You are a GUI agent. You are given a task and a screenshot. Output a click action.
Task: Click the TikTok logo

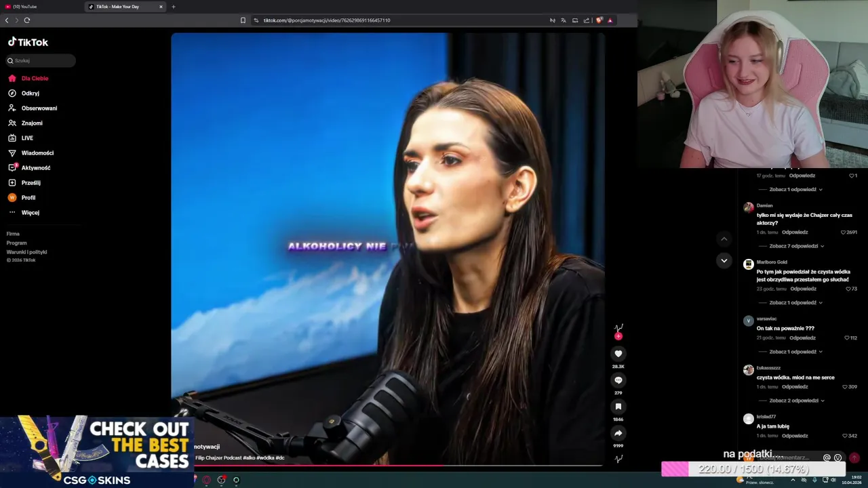pyautogui.click(x=28, y=42)
